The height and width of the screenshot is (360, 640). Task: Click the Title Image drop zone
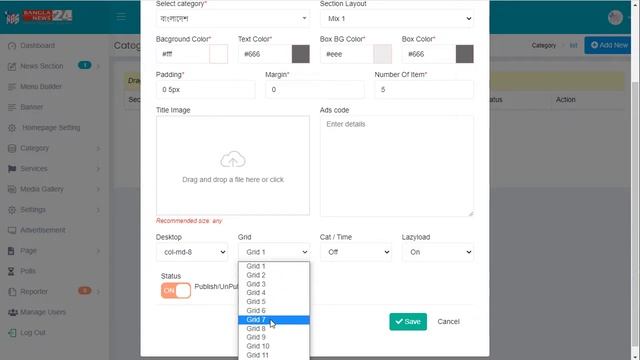click(233, 165)
